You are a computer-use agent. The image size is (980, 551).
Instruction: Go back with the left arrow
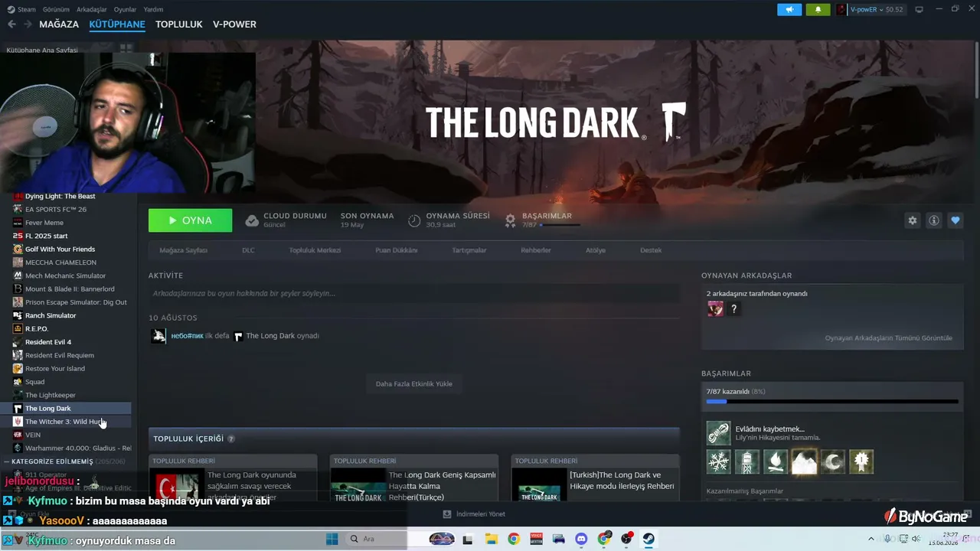click(11, 24)
